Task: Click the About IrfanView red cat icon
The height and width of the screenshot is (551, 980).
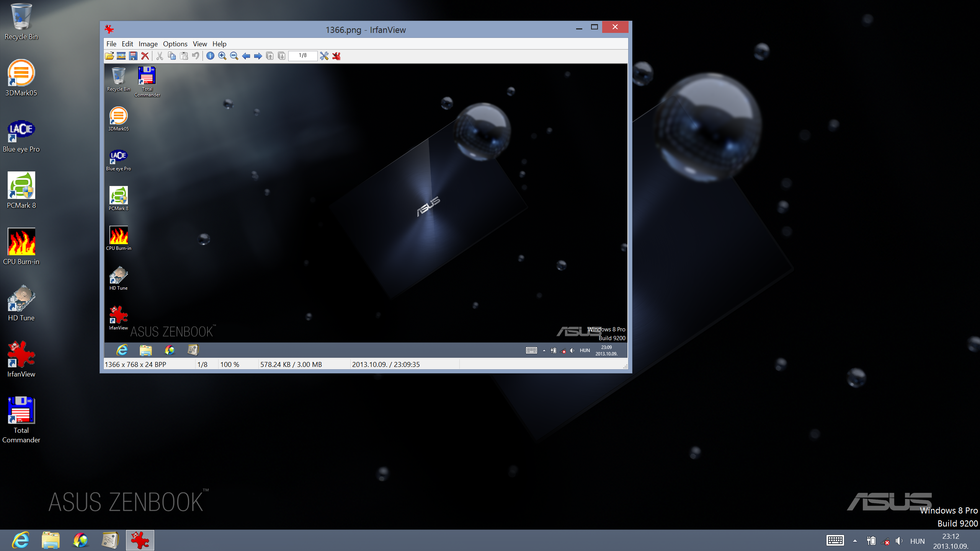Action: pos(336,56)
